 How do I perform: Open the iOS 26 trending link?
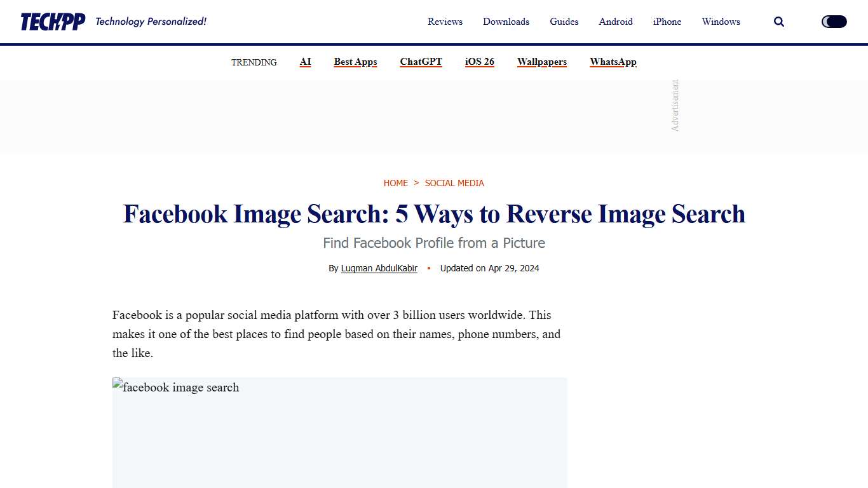pos(479,62)
